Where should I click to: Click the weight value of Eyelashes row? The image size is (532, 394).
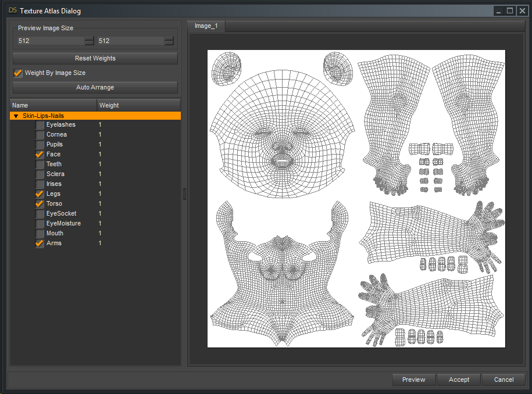(x=100, y=125)
